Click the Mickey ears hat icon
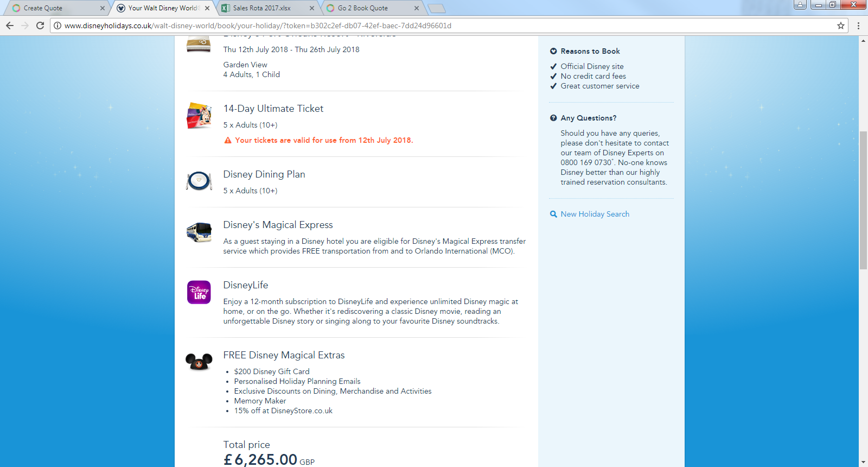 199,362
